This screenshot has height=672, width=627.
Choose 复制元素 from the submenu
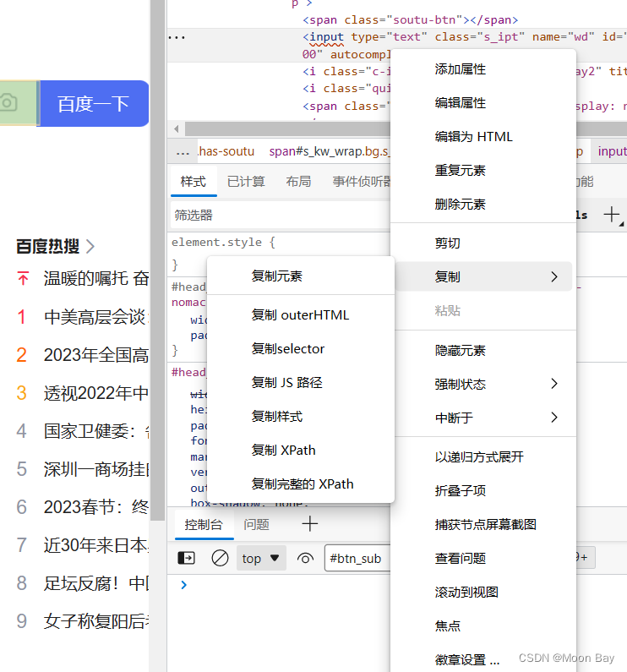pos(301,276)
